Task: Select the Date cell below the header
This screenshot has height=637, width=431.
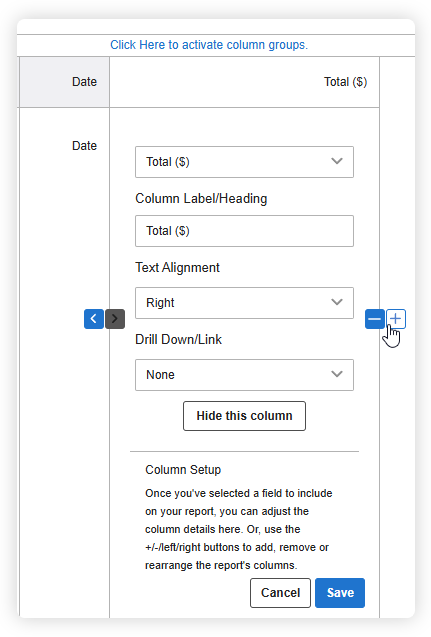Action: pos(84,146)
